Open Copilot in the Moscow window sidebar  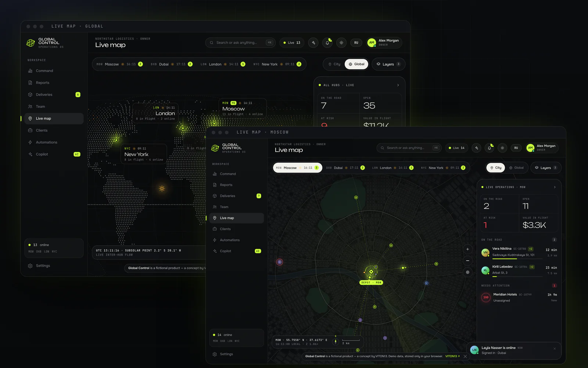[x=236, y=251]
